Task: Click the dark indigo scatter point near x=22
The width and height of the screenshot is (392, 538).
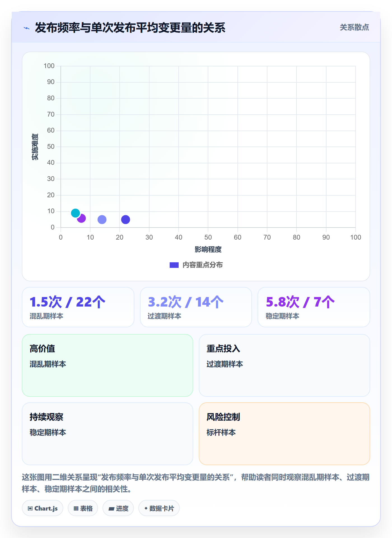Action: (x=125, y=220)
